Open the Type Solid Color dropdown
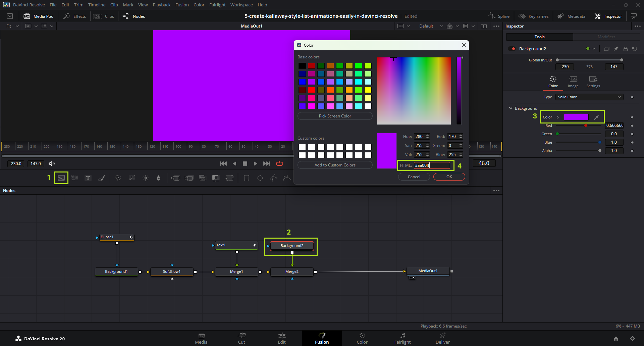 [x=589, y=97]
